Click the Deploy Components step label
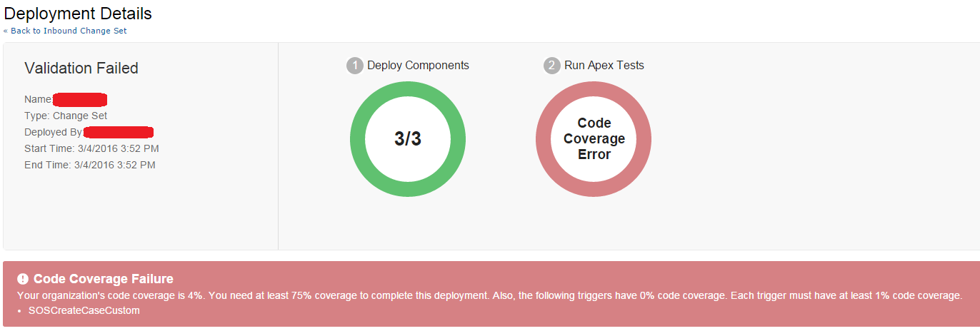This screenshot has width=980, height=336. pos(418,66)
